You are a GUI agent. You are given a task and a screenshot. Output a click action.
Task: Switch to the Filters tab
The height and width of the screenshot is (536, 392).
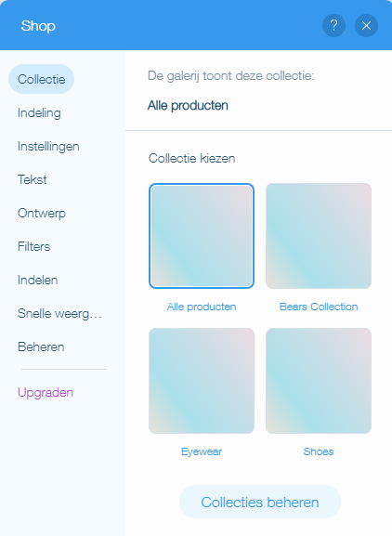[x=33, y=246]
